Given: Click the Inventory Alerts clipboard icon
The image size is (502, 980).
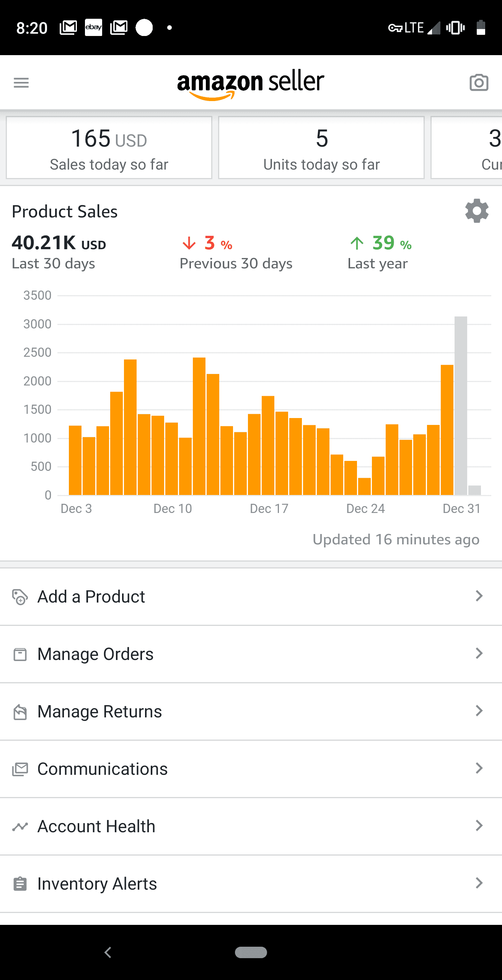Looking at the screenshot, I should tap(20, 884).
